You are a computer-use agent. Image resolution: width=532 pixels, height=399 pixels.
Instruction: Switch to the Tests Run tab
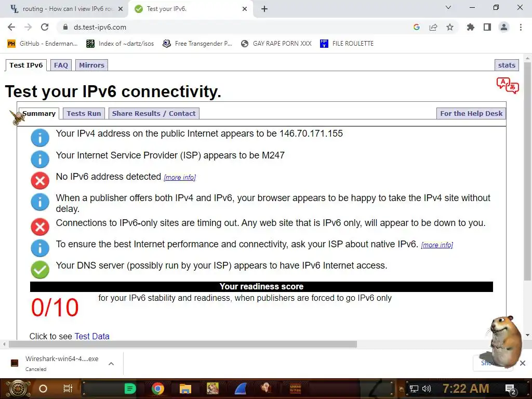click(x=84, y=114)
